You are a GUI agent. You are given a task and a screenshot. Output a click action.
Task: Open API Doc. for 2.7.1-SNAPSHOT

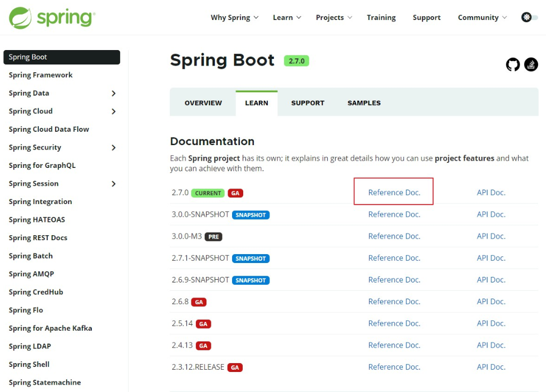pyautogui.click(x=491, y=258)
